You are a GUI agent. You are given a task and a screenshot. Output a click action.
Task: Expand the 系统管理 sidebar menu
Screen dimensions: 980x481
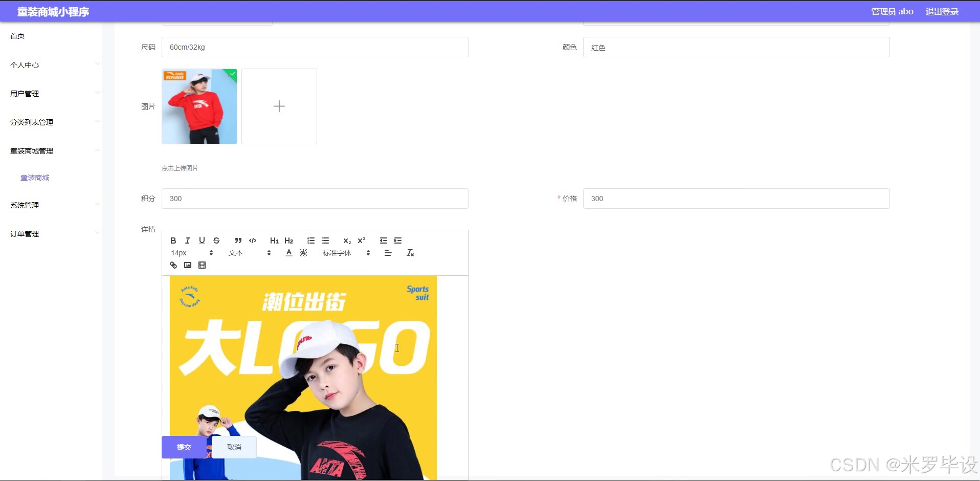click(x=51, y=205)
